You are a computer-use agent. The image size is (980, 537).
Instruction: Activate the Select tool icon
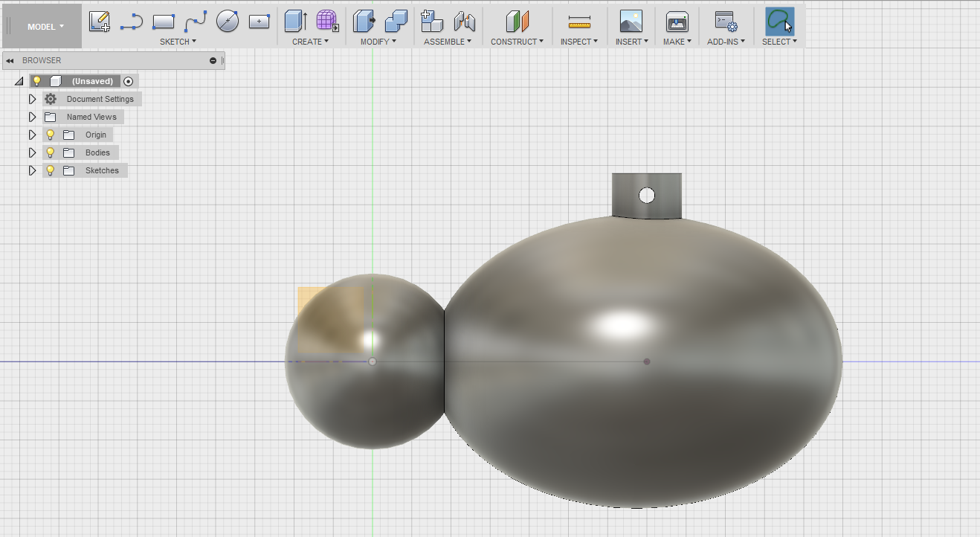[x=779, y=22]
